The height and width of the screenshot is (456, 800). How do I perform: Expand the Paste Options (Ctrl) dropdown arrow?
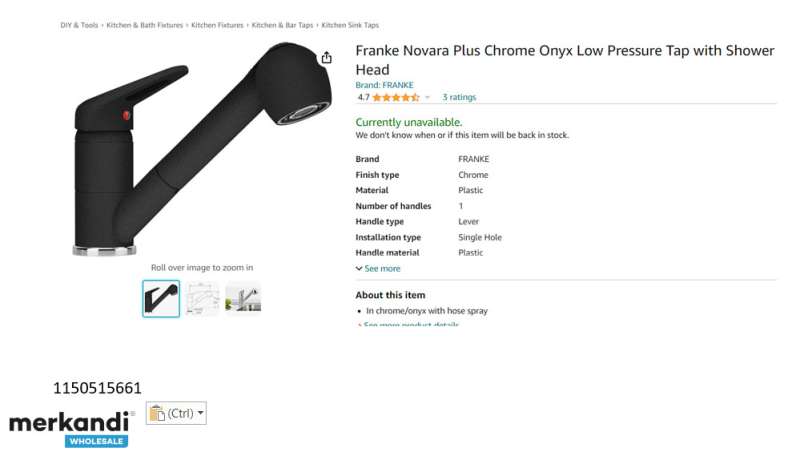coord(201,413)
